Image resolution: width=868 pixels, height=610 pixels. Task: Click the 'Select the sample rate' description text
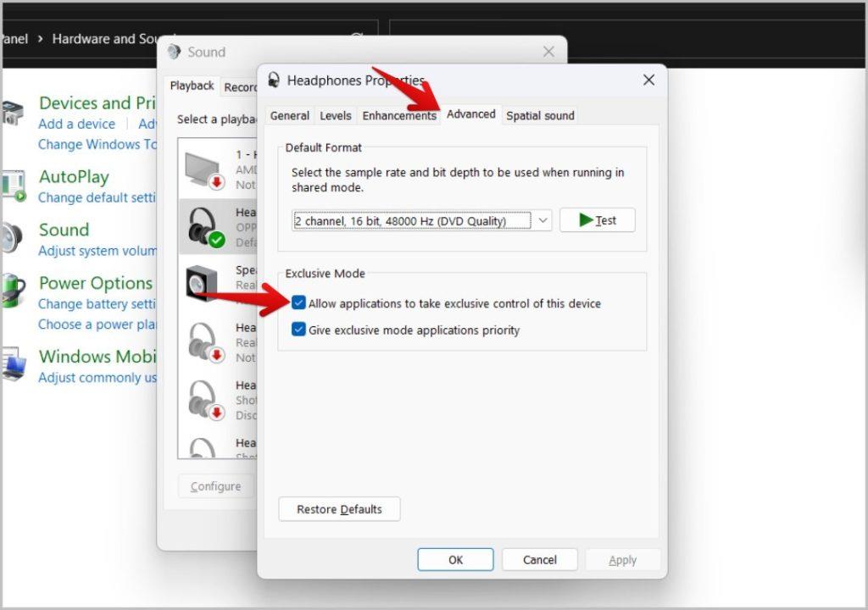pyautogui.click(x=458, y=180)
